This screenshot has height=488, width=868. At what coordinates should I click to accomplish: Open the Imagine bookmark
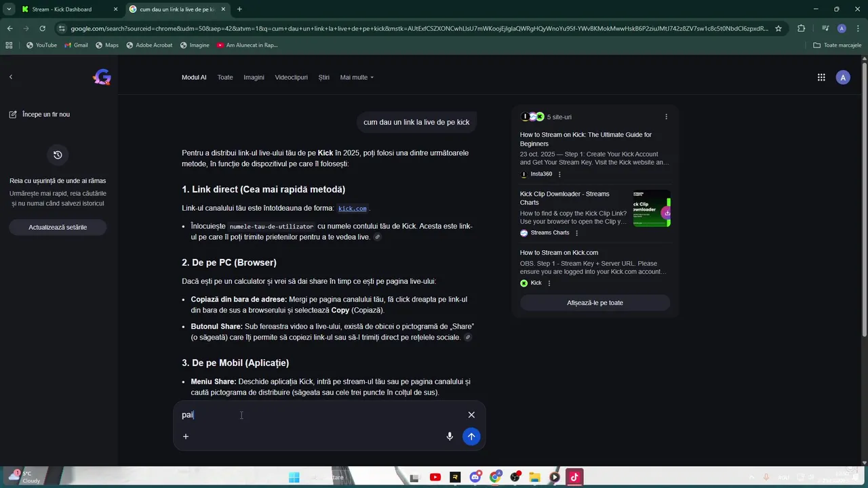195,45
